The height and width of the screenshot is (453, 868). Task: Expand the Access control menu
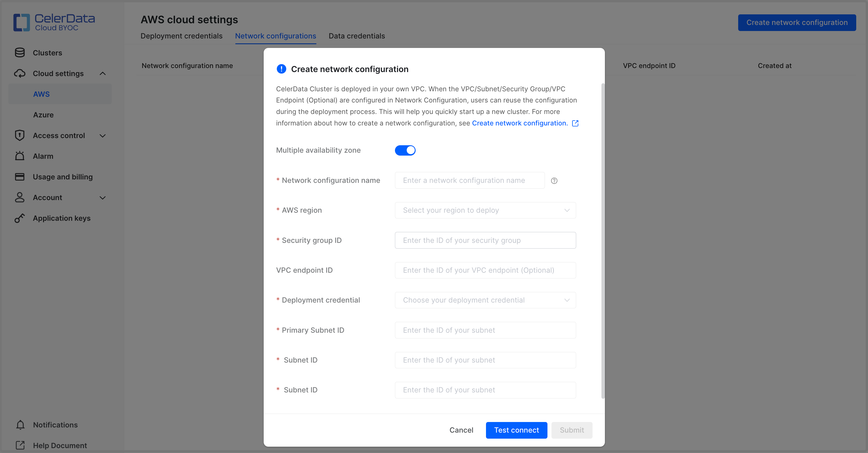pos(103,135)
